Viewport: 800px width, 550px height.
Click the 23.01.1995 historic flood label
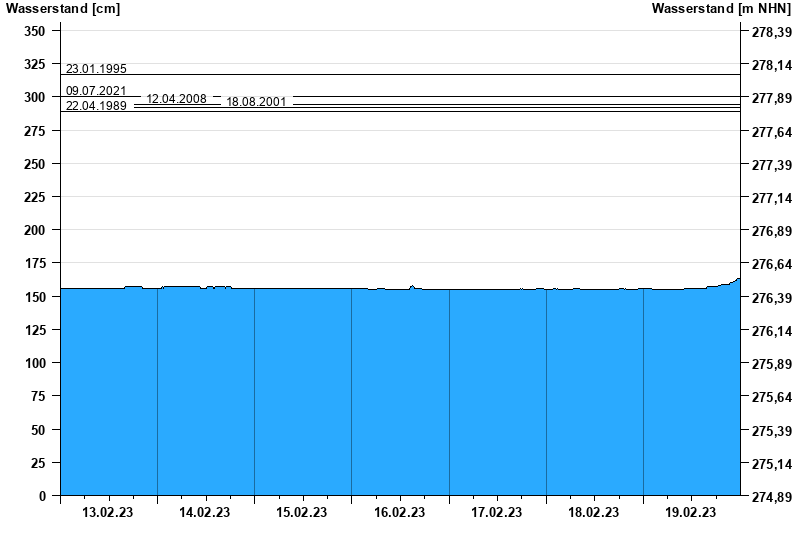(96, 69)
